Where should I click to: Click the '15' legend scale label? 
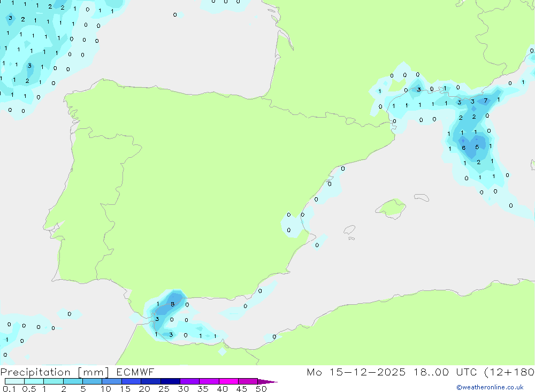(125, 389)
